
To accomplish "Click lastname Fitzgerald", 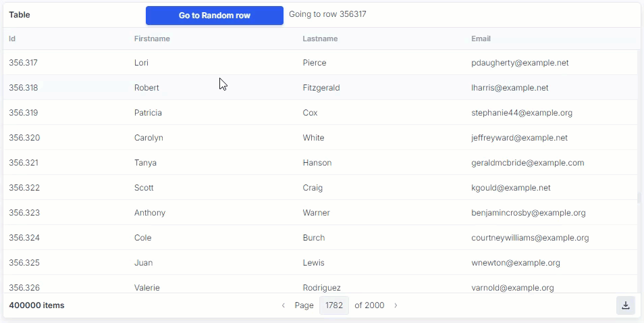I will point(321,88).
